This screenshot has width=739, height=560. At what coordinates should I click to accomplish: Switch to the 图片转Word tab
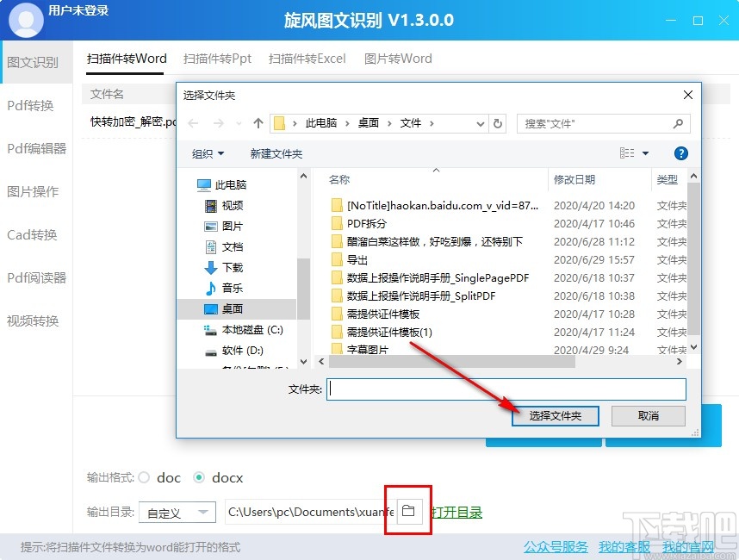click(x=398, y=59)
